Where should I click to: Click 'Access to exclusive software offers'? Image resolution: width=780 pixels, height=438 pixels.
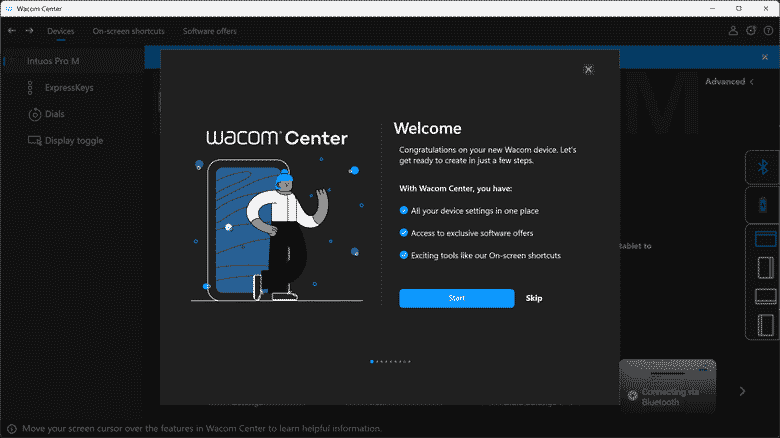[472, 233]
